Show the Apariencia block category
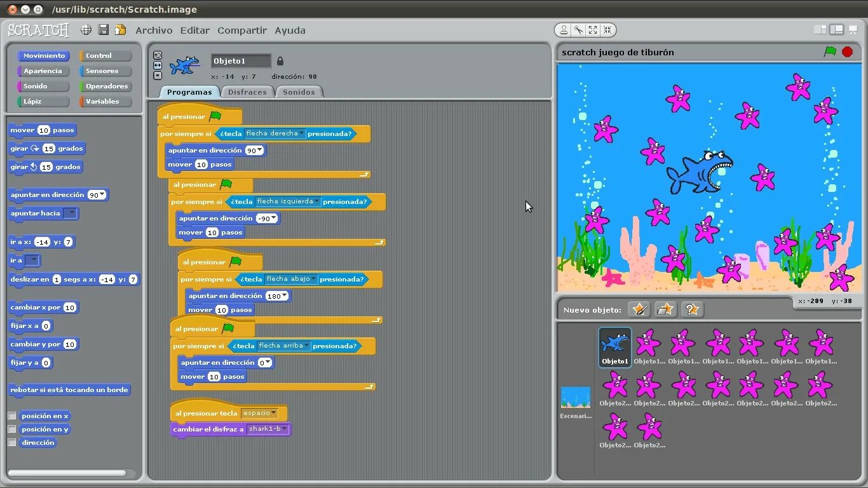The image size is (868, 488). click(43, 71)
